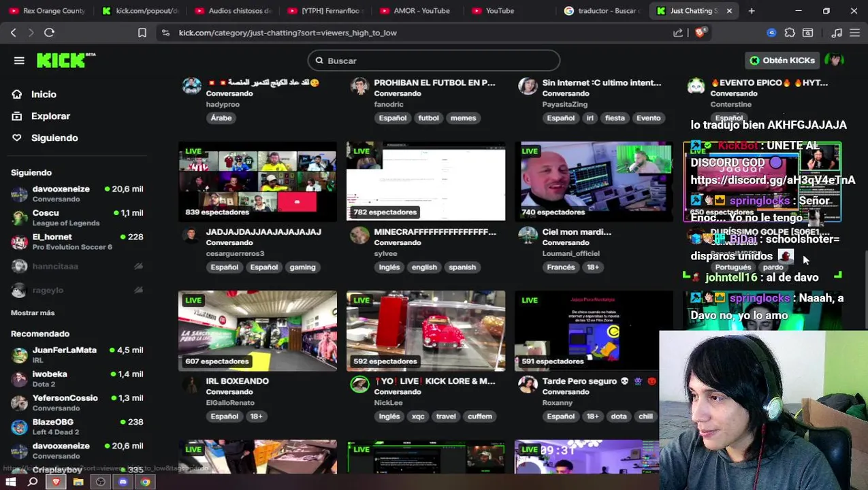868x490 pixels.
Task: Open the 782 espectadores stream thumbnail
Action: pos(425,182)
